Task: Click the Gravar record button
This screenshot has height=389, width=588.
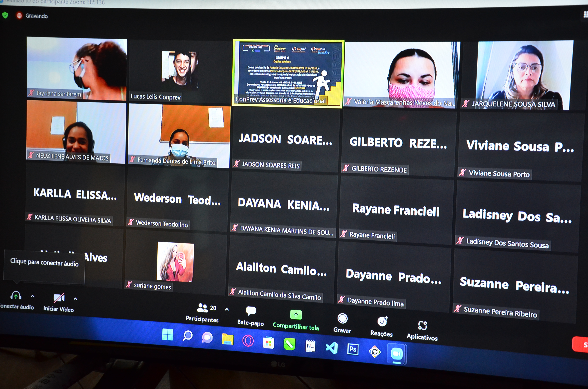Action: 342,323
